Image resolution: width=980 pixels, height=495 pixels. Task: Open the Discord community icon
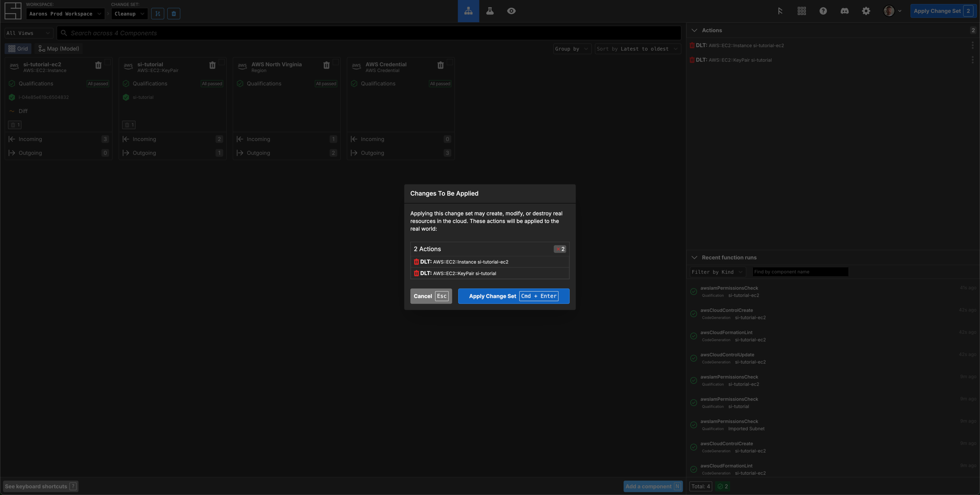point(845,11)
